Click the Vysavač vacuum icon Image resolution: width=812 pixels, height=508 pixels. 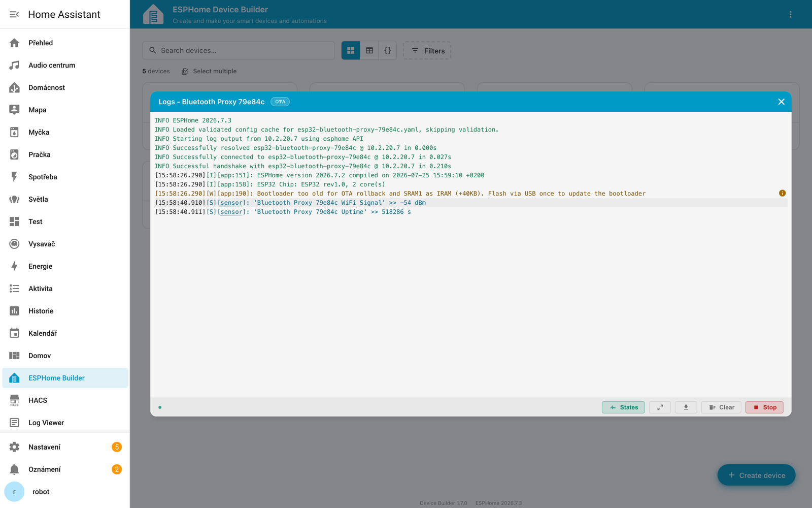click(14, 244)
